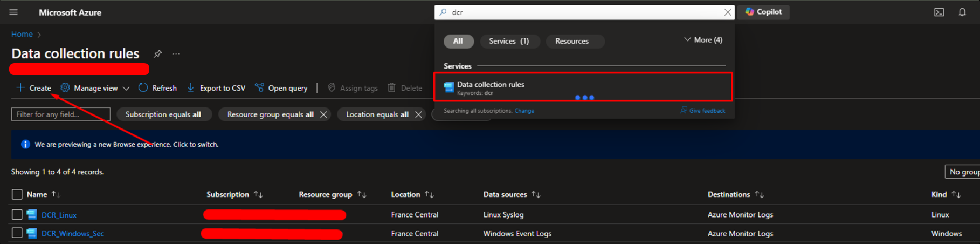Open Cloud Shell from the top bar

(939, 12)
